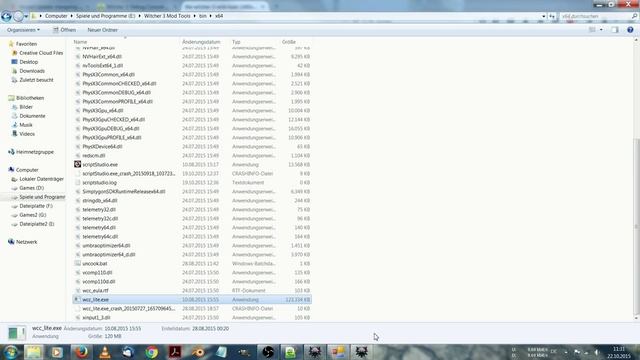Open Lokaler Datenträger drive in sidebar
Screen dimensions: 640x360
(41, 179)
